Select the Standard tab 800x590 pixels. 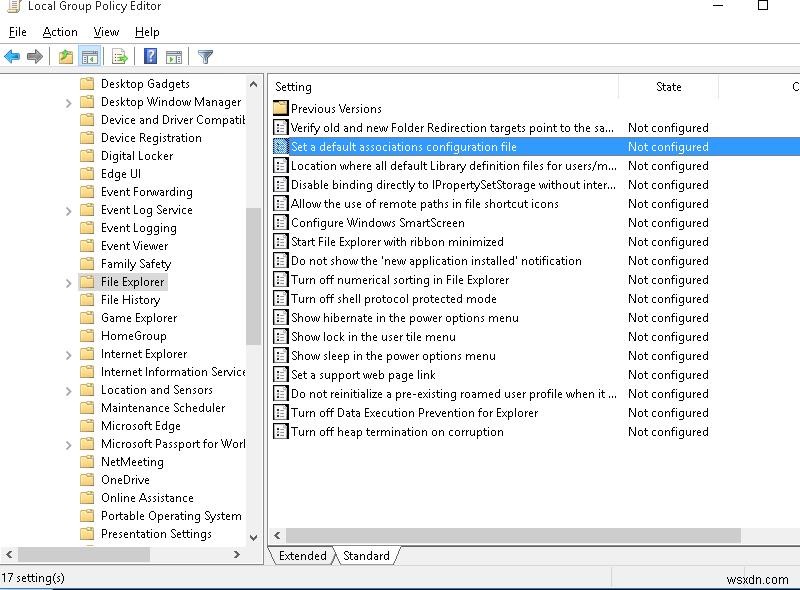point(366,556)
